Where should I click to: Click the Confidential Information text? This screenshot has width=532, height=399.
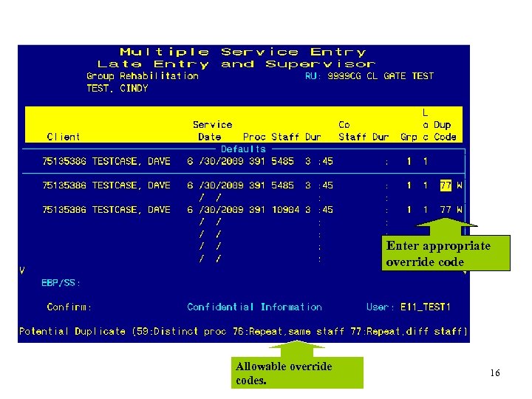pyautogui.click(x=254, y=307)
